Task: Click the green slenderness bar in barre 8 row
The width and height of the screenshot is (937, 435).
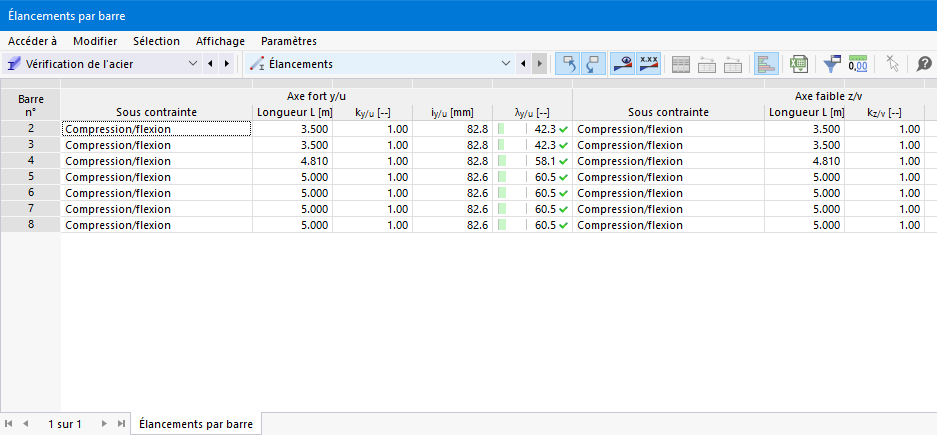Action: point(502,225)
